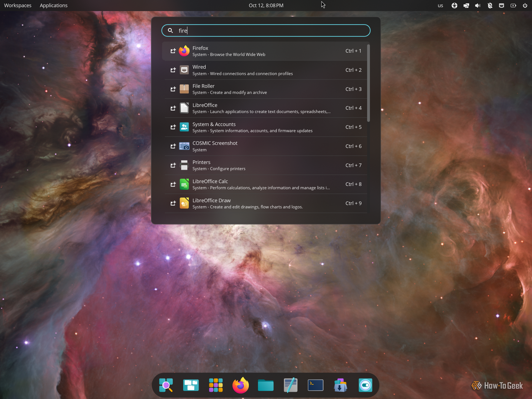
Task: Open the workspaces icon in dock
Action: click(x=191, y=385)
